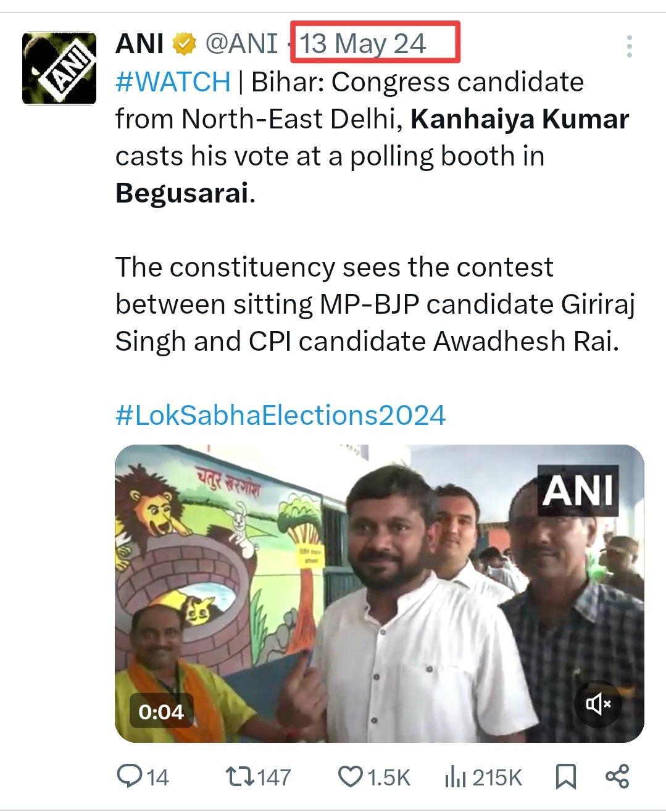Click the @ANI handle
666x812 pixels.
point(241,44)
